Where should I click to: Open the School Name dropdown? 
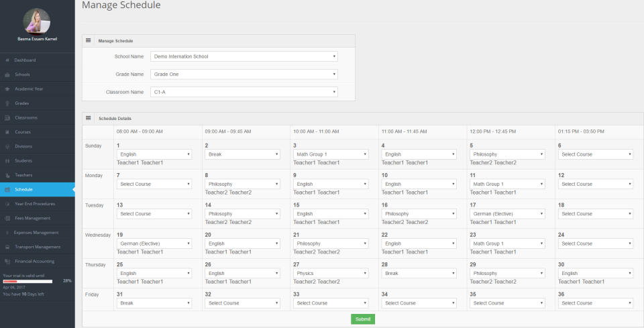(244, 56)
